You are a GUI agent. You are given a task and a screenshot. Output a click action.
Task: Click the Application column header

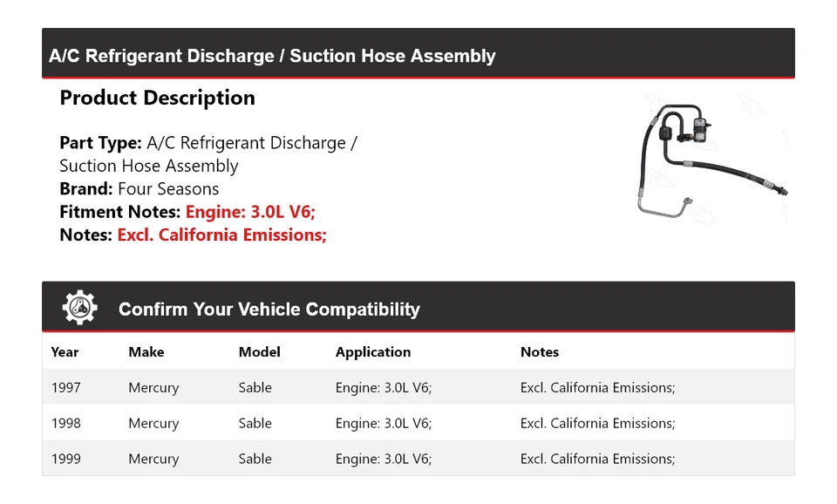click(x=372, y=352)
